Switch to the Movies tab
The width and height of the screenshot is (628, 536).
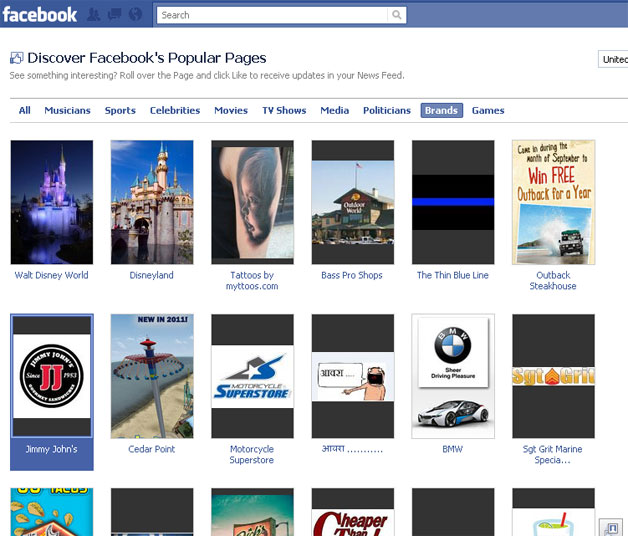coord(231,111)
